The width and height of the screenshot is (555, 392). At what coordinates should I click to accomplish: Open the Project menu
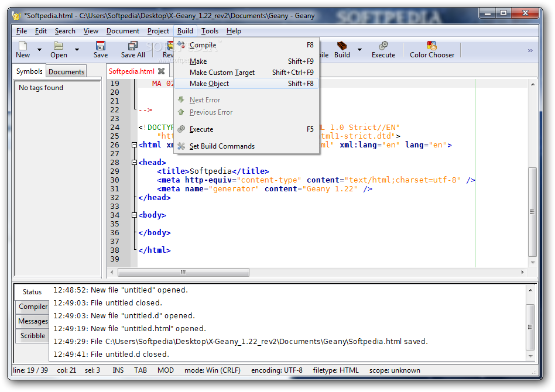158,31
